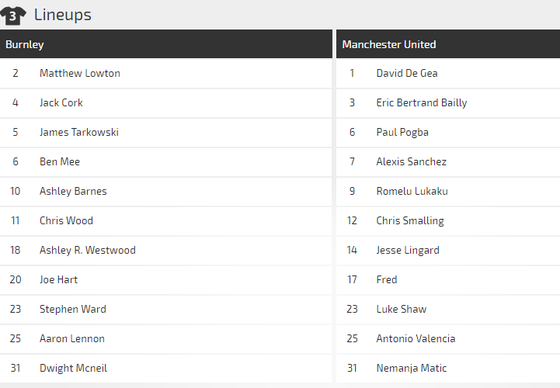
Task: Click the jersey icon beside Lineups
Action: (x=13, y=16)
